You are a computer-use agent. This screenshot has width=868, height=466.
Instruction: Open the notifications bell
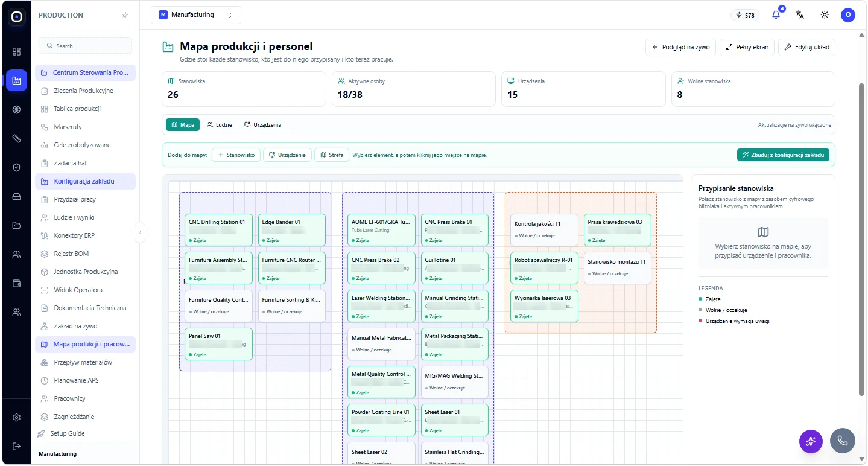pyautogui.click(x=776, y=15)
